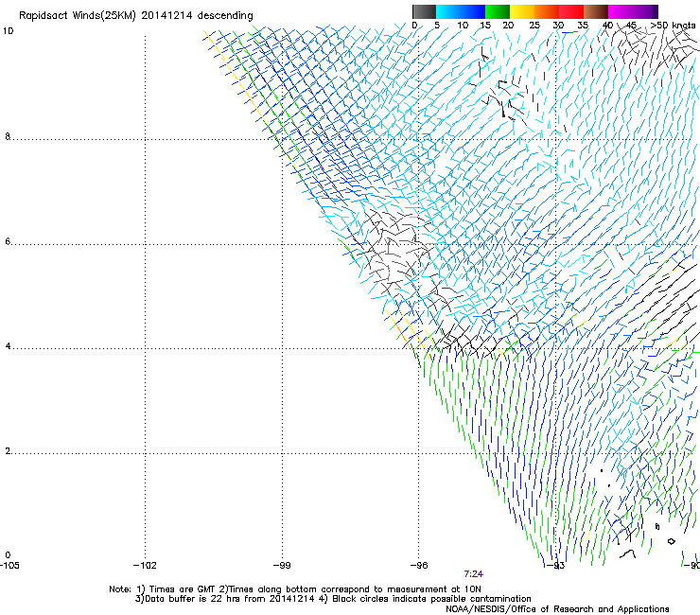The height and width of the screenshot is (615, 700).
Task: Click latitude label '10' on the axis
Action: click(x=8, y=31)
